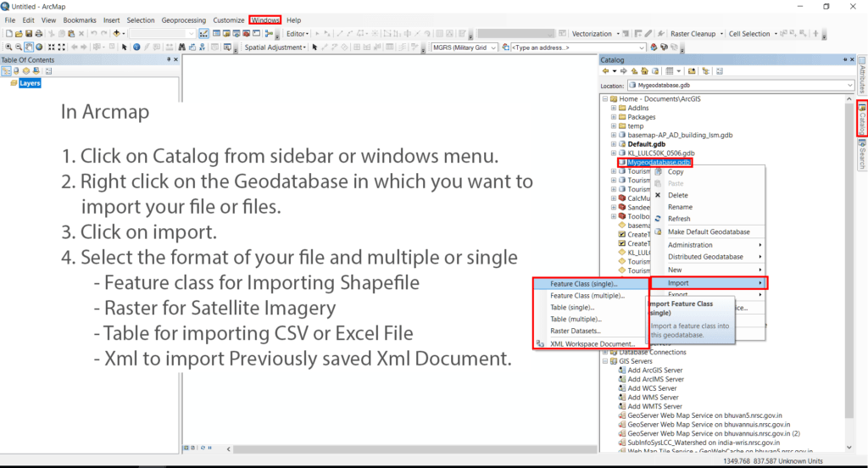Open the Editor Toolbar icon
Image resolution: width=868 pixels, height=468 pixels.
click(x=203, y=34)
